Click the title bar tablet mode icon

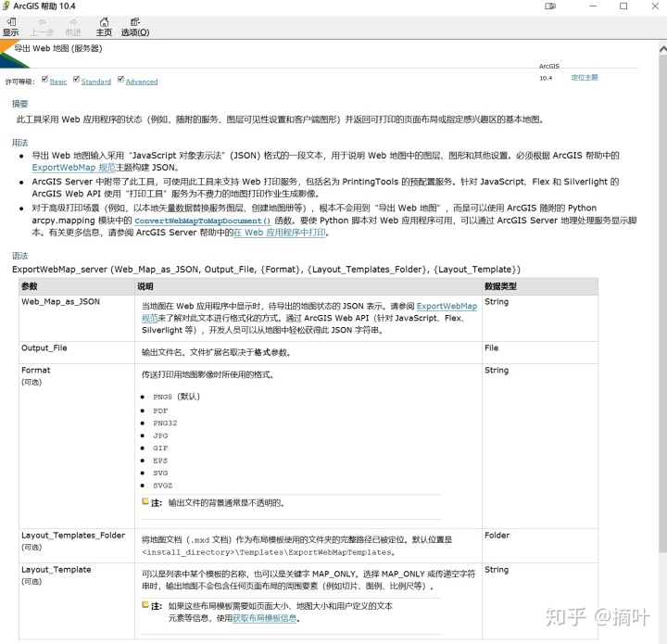click(550, 6)
